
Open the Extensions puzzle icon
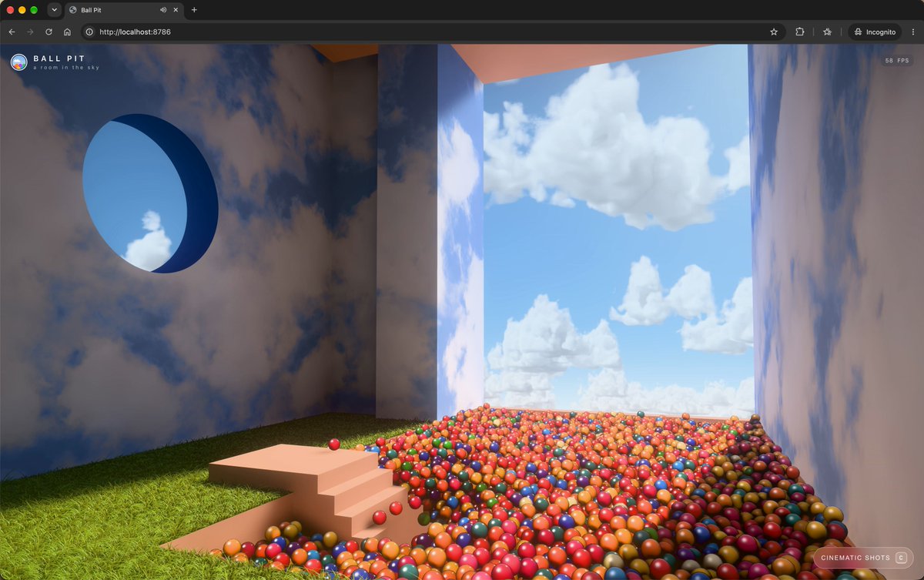coord(800,32)
